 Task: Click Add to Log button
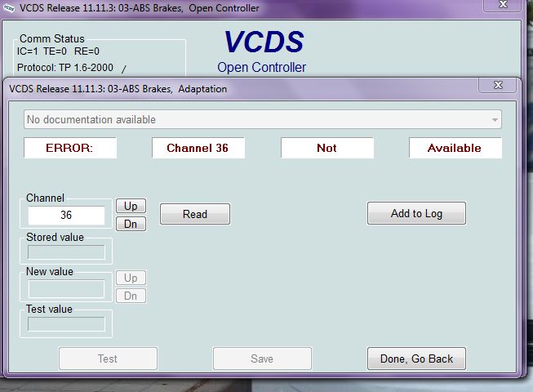(416, 213)
